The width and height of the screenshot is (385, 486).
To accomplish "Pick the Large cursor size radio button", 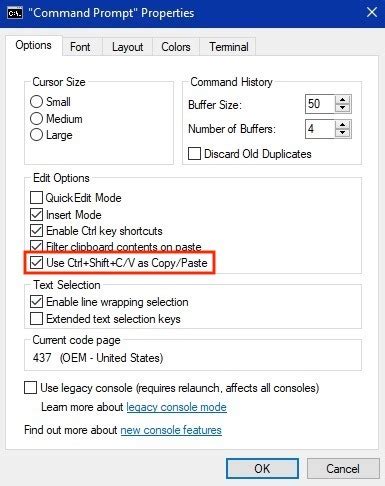I will click(x=36, y=135).
